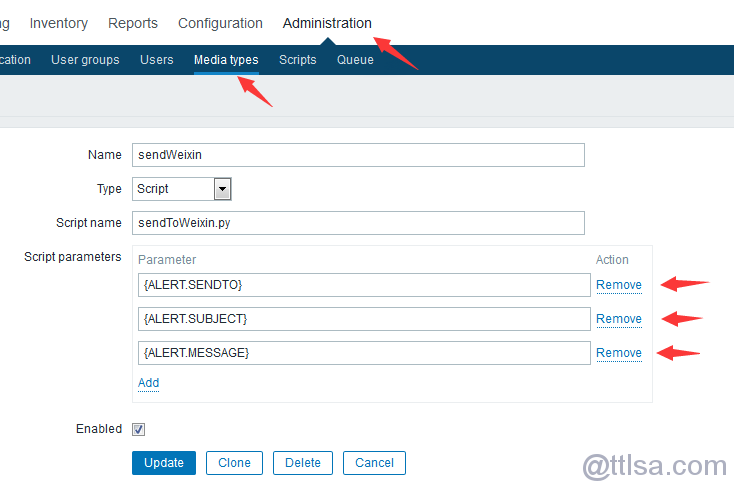The width and height of the screenshot is (734, 486).
Task: Open the Administration menu
Action: pyautogui.click(x=327, y=23)
